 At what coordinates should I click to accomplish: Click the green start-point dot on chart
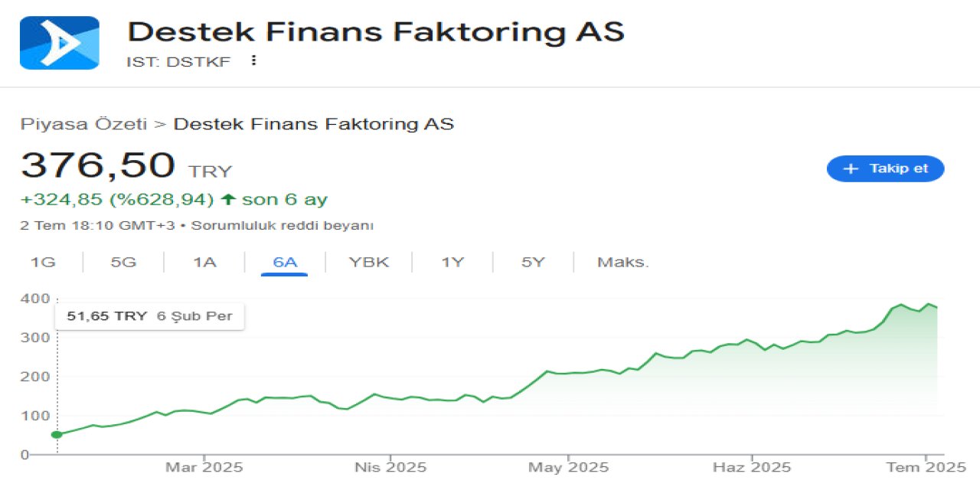coord(57,435)
